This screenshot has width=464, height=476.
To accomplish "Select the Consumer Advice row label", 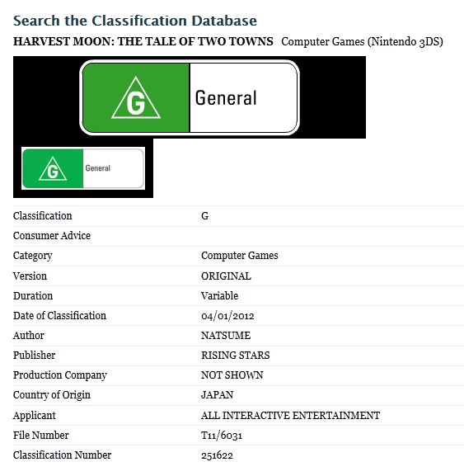I will tap(52, 236).
